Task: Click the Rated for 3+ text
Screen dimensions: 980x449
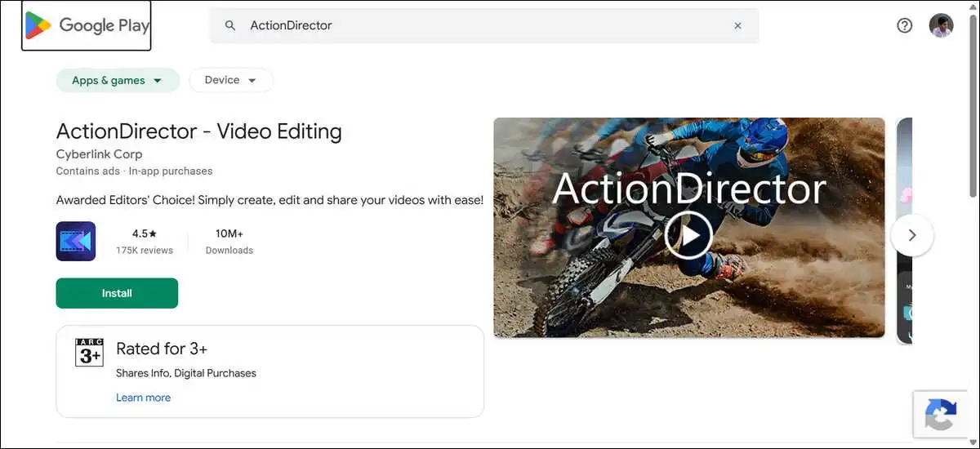Action: (162, 349)
